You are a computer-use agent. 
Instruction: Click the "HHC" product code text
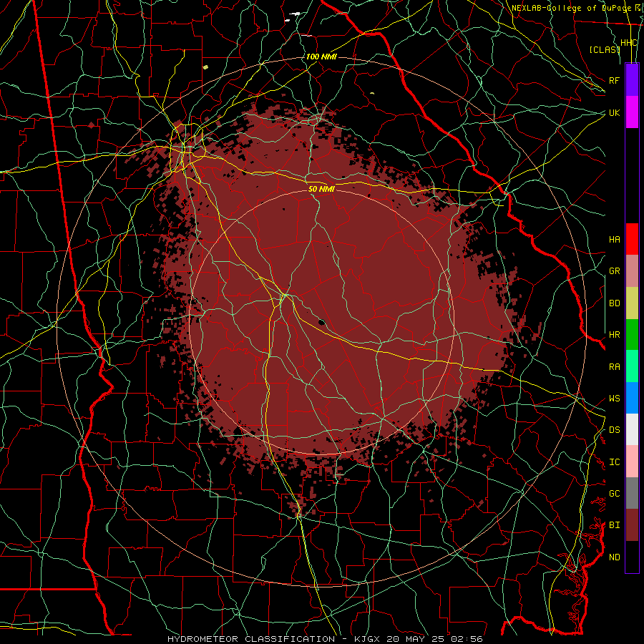coord(628,42)
